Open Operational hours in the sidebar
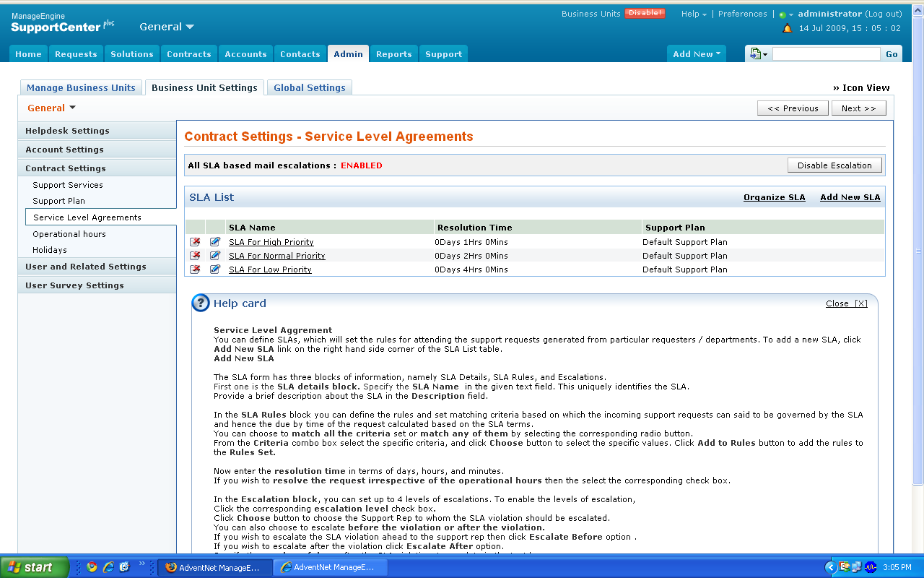Image resolution: width=924 pixels, height=578 pixels. tap(69, 234)
